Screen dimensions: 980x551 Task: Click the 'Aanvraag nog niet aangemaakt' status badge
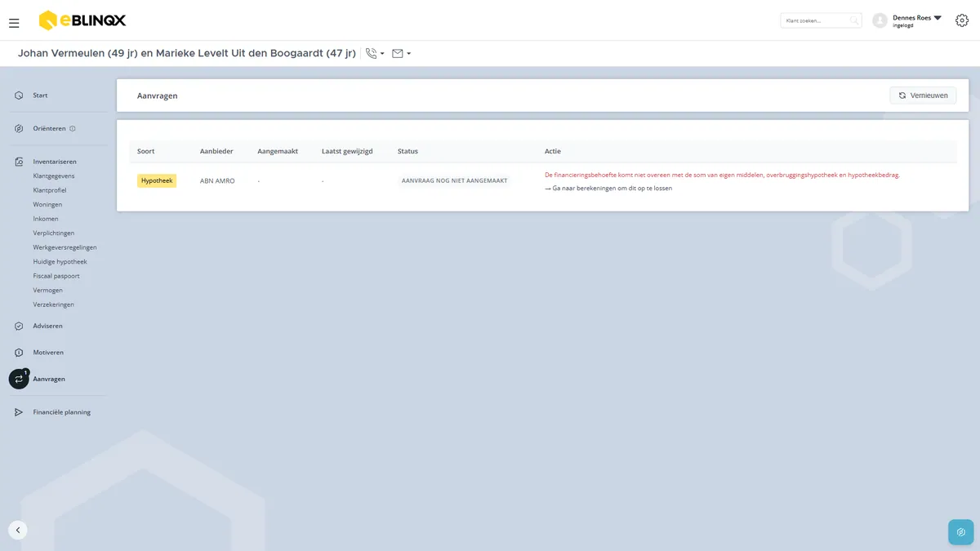(x=455, y=180)
